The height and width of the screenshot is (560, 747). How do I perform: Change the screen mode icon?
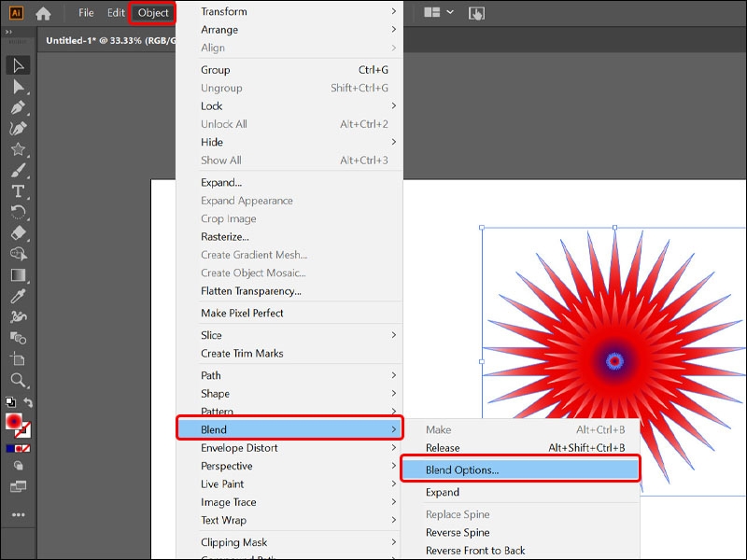18,486
